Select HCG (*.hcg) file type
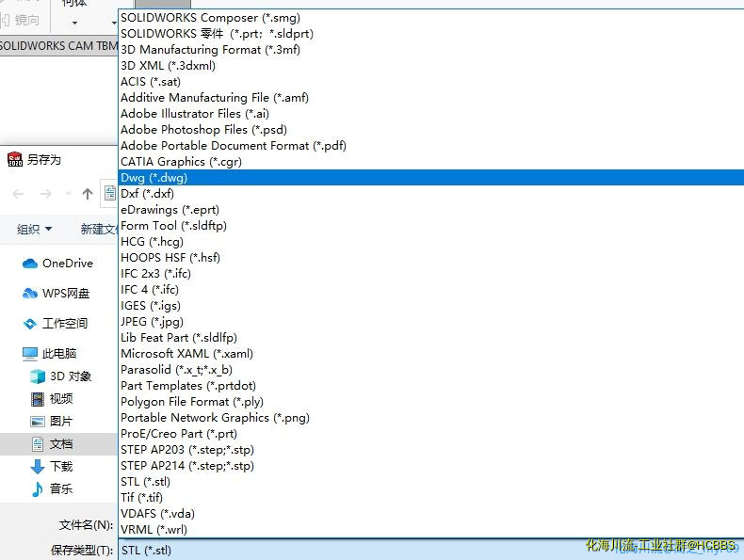 (x=430, y=242)
